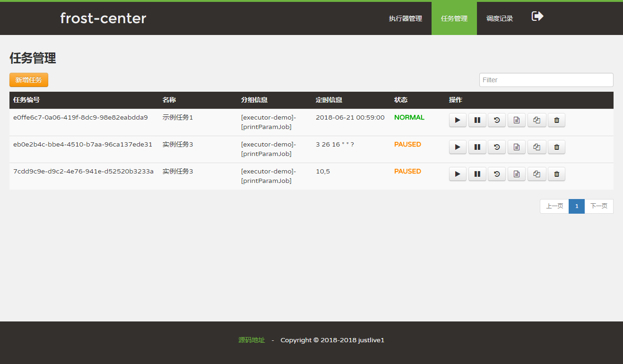Go to 下一页 in pagination
Image resolution: width=623 pixels, height=364 pixels.
click(598, 206)
